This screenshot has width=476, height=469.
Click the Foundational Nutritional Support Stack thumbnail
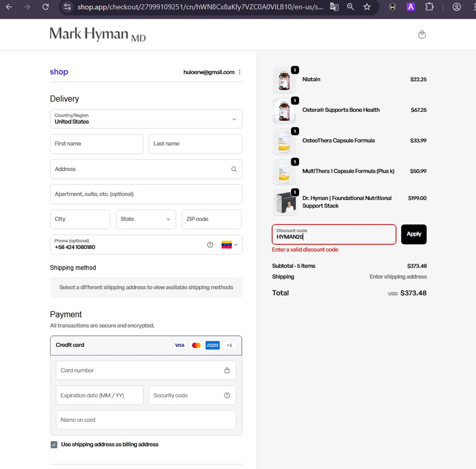click(284, 202)
